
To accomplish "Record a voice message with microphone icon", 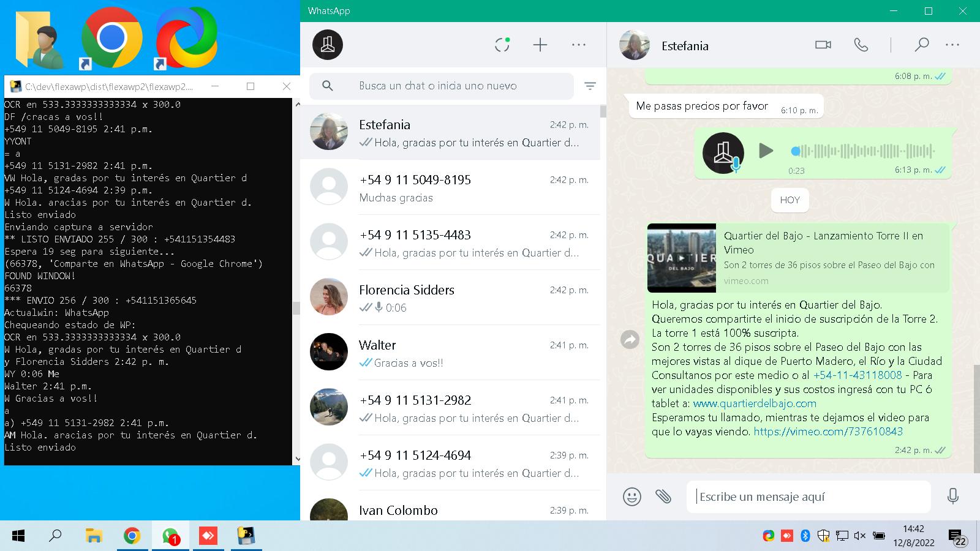I will click(x=953, y=497).
